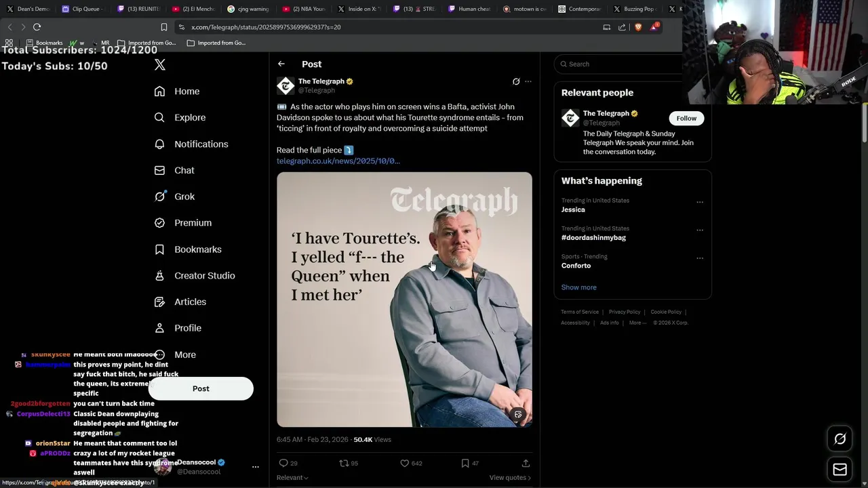The width and height of the screenshot is (868, 488).
Task: Open Grok from the sidebar
Action: (174, 197)
